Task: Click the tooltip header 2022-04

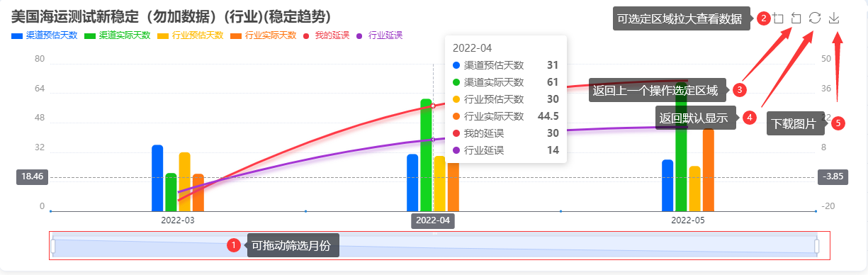Action: coord(472,49)
